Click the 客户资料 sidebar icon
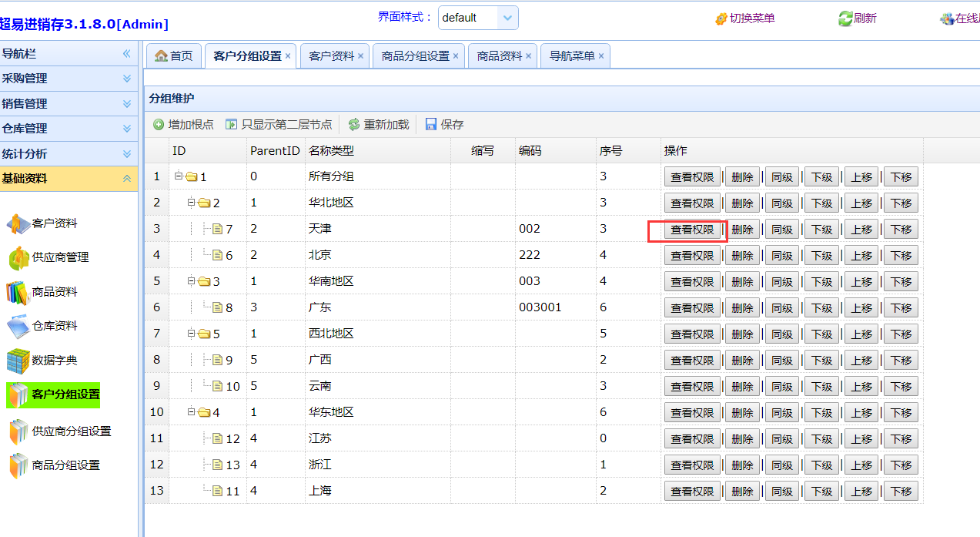980x537 pixels. coord(18,223)
